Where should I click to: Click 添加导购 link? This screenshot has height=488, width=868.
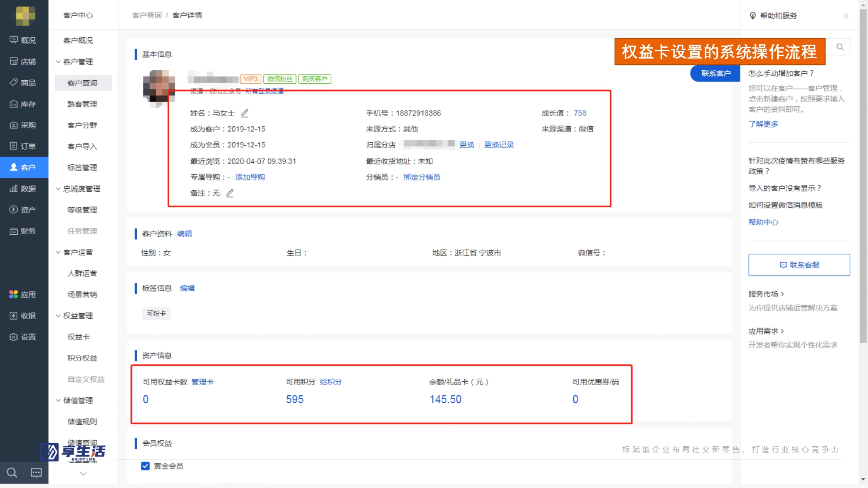[250, 177]
